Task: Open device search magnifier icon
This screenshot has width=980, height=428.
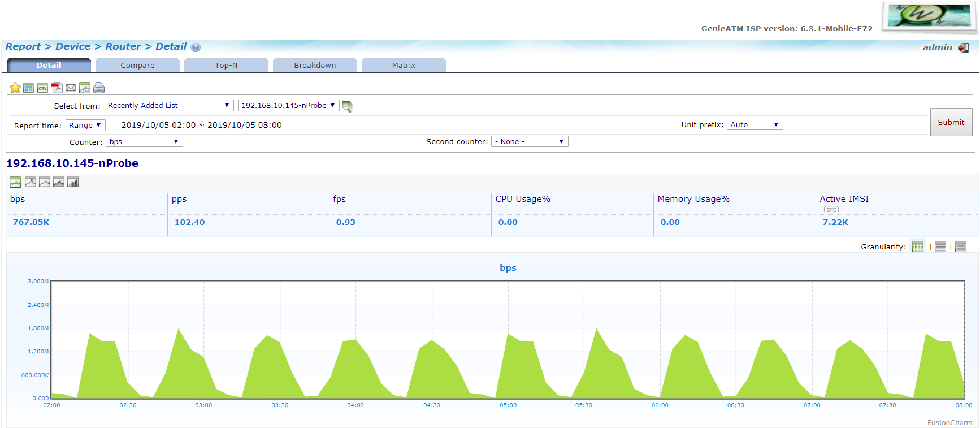Action: (348, 106)
